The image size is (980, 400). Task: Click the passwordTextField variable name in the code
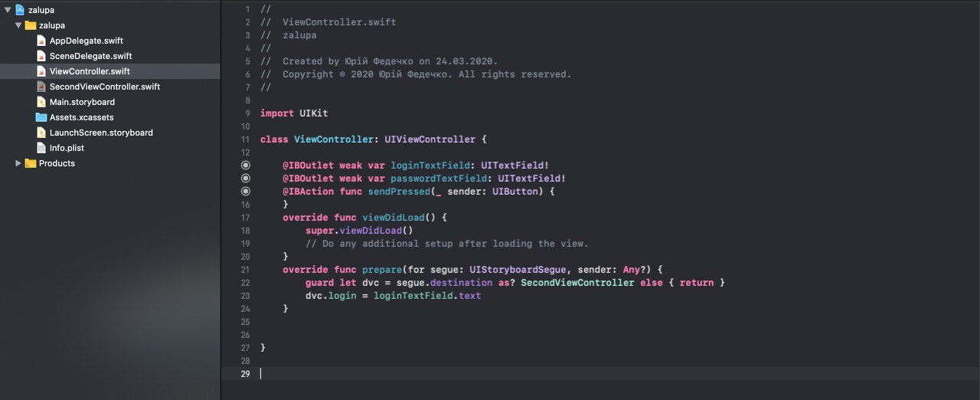click(x=439, y=179)
